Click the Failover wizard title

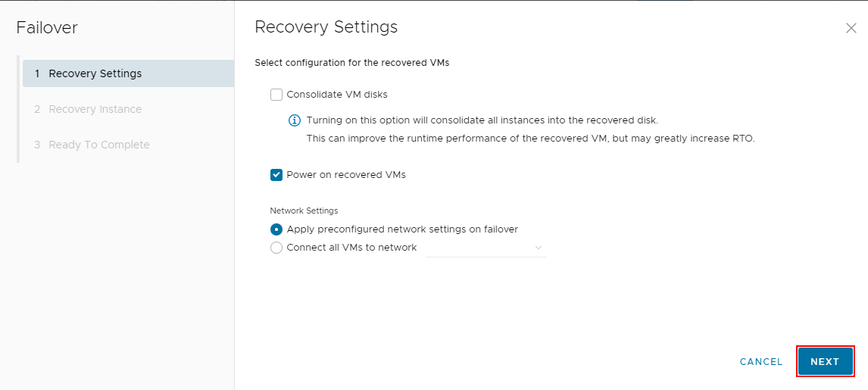[47, 28]
